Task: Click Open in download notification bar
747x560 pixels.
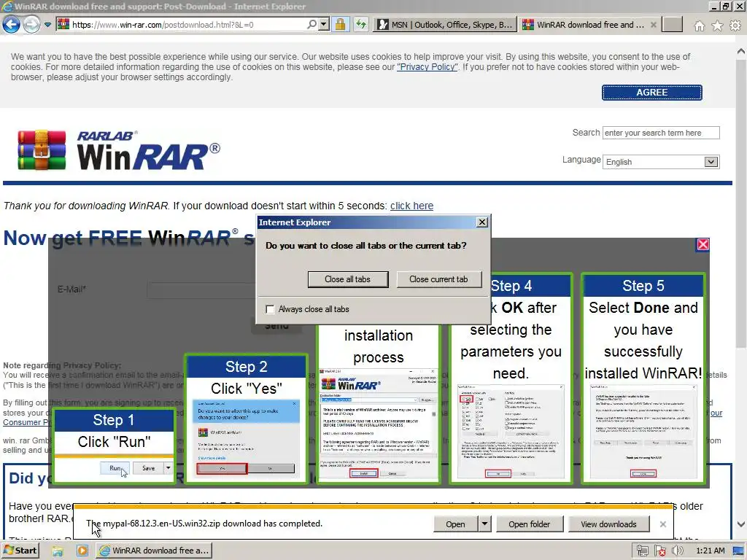Action: 455,524
